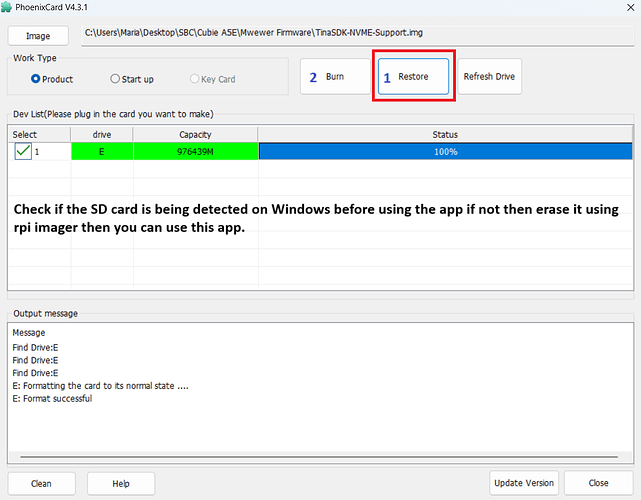The width and height of the screenshot is (641, 500).
Task: Click Restore to format the card
Action: coord(413,76)
